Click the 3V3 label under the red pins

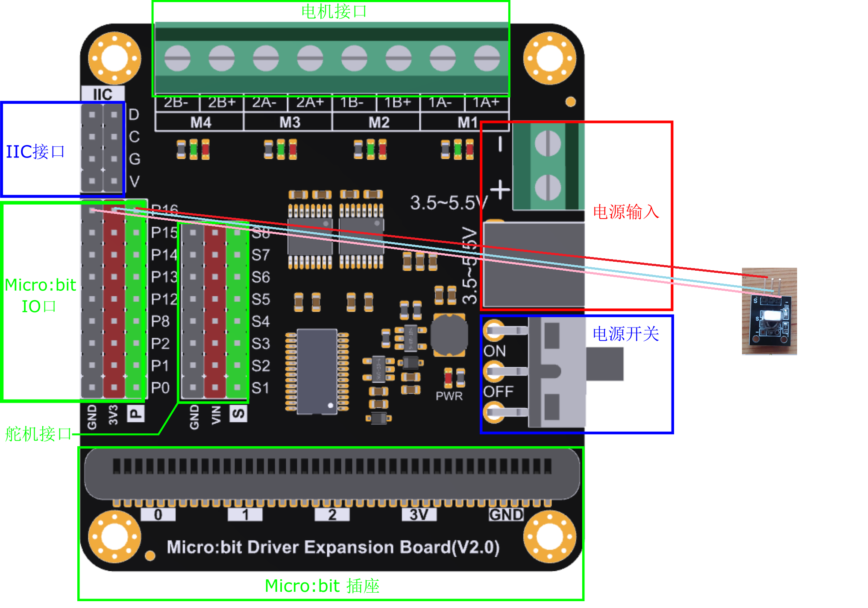(113, 415)
